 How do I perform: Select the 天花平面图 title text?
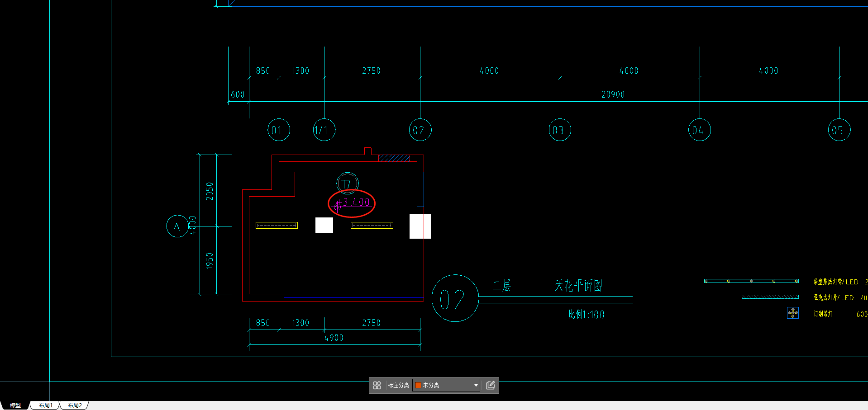pos(578,286)
